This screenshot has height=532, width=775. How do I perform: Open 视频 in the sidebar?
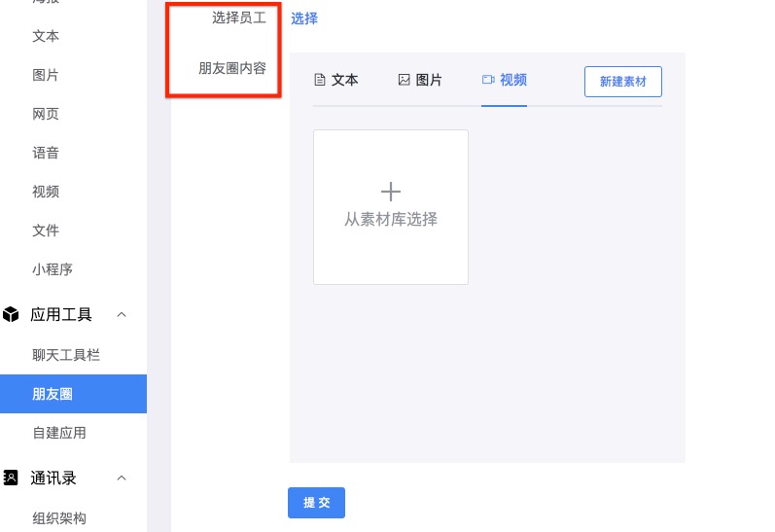46,192
